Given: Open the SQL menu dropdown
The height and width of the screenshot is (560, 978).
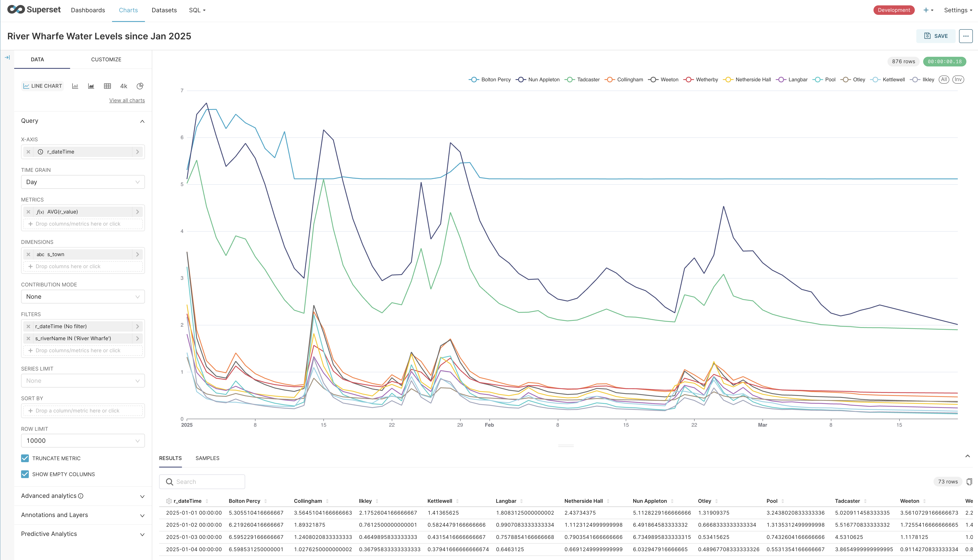Looking at the screenshot, I should tap(197, 10).
